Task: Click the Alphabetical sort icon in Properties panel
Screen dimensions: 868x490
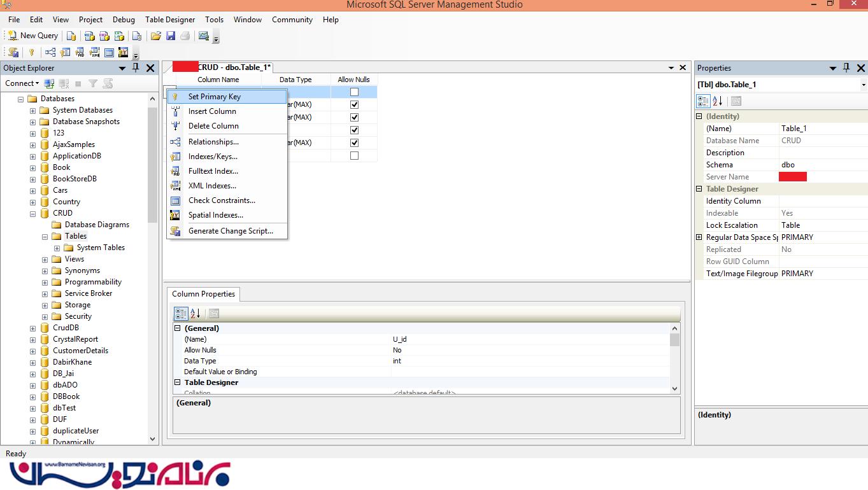Action: [x=718, y=101]
